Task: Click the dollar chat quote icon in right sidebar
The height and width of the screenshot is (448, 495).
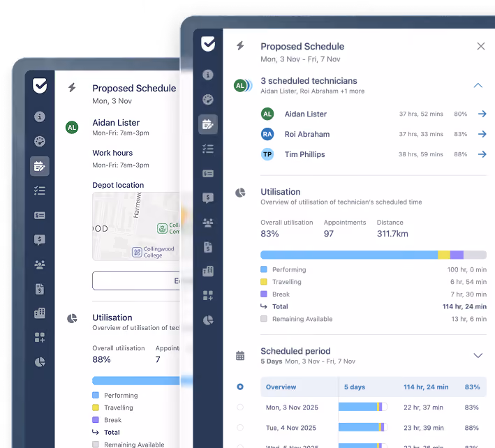Action: 208,197
